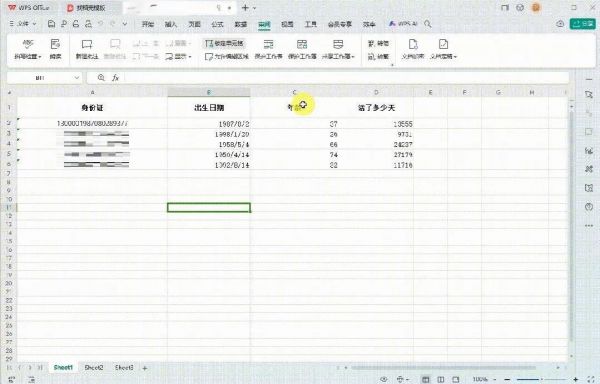Open the Sheet2 worksheet tab
Image resolution: width=600 pixels, height=384 pixels.
pyautogui.click(x=94, y=367)
